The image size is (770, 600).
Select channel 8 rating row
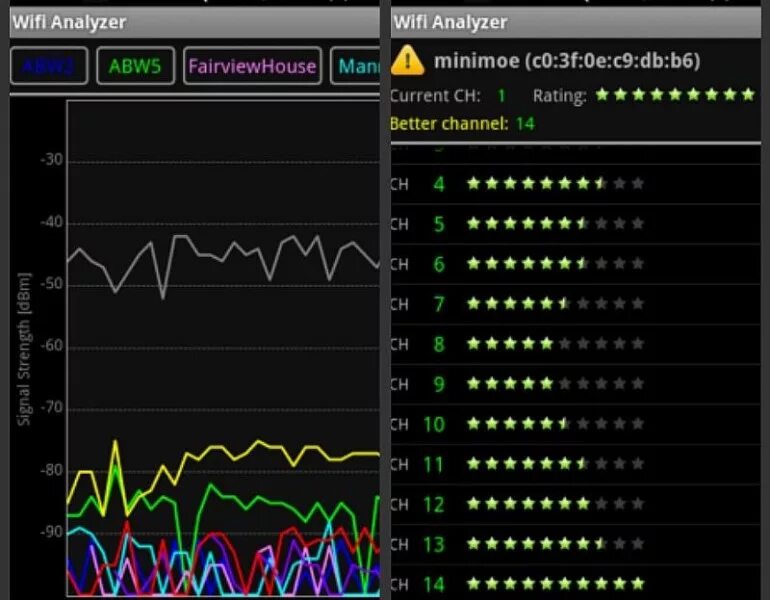[576, 344]
